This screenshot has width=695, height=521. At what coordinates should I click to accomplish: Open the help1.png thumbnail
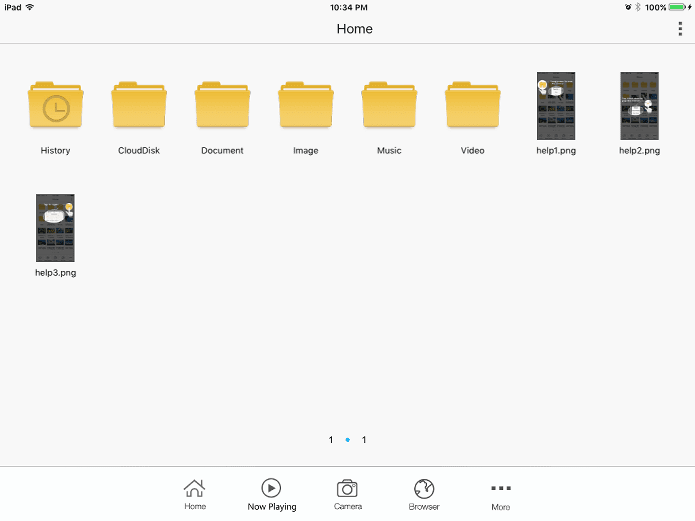(556, 106)
